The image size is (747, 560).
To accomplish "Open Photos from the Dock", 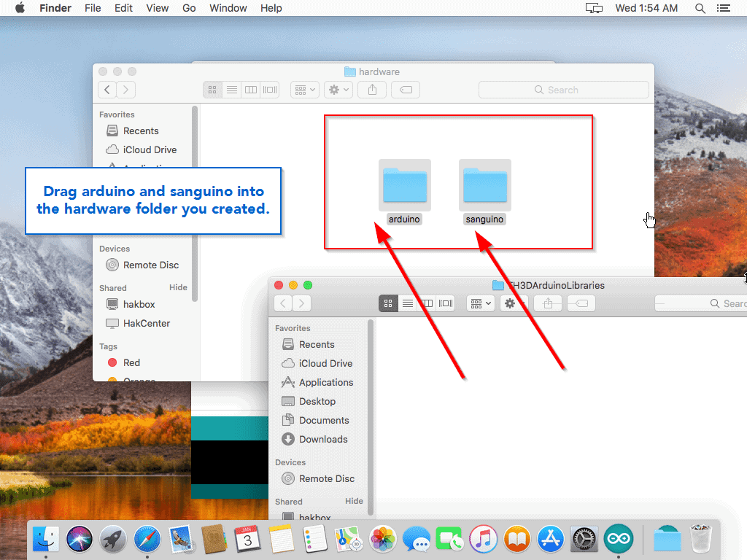I will (382, 540).
